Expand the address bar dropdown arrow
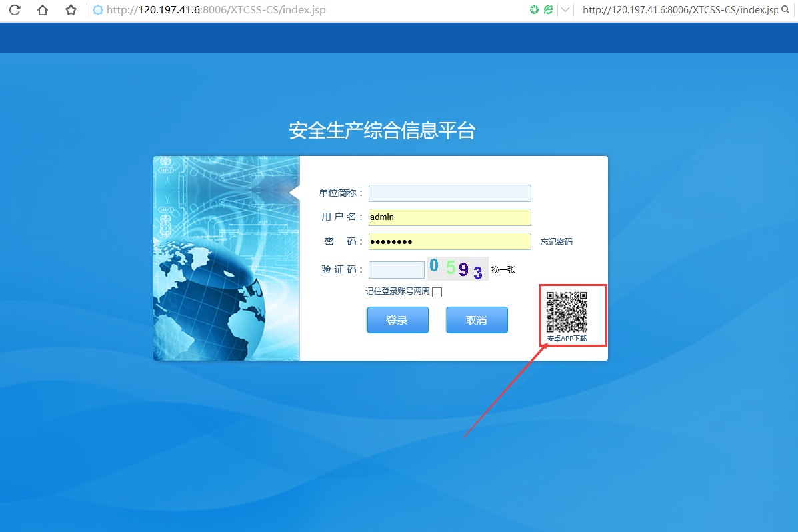 click(x=565, y=10)
